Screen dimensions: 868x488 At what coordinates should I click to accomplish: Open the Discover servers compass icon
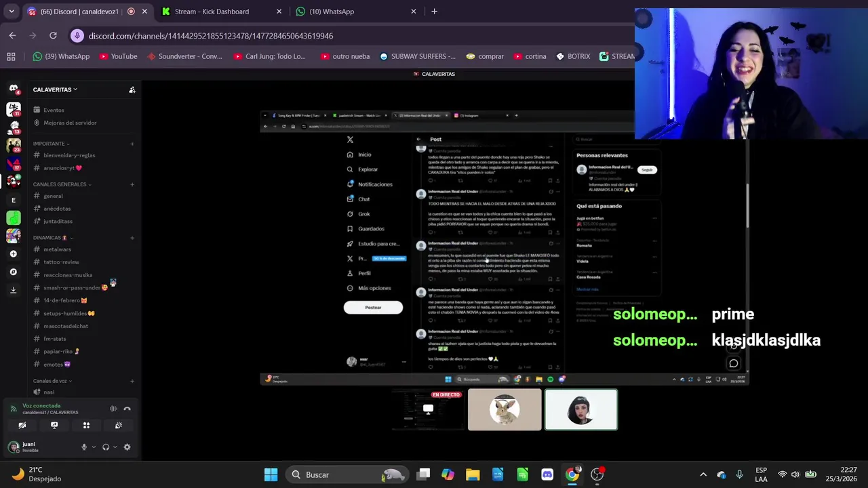[13, 272]
